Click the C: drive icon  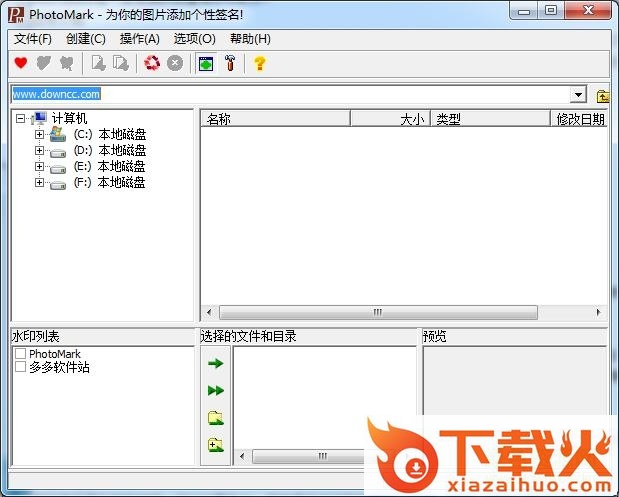(58, 134)
